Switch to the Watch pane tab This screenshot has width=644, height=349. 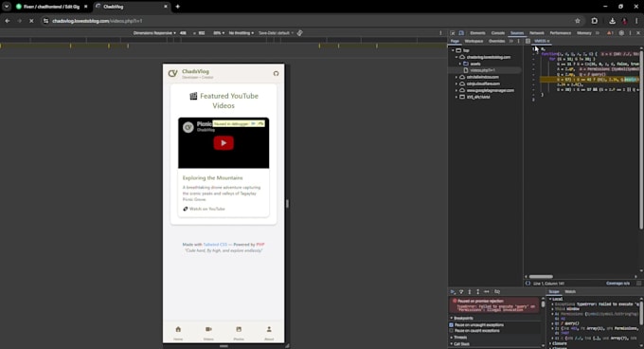570,292
